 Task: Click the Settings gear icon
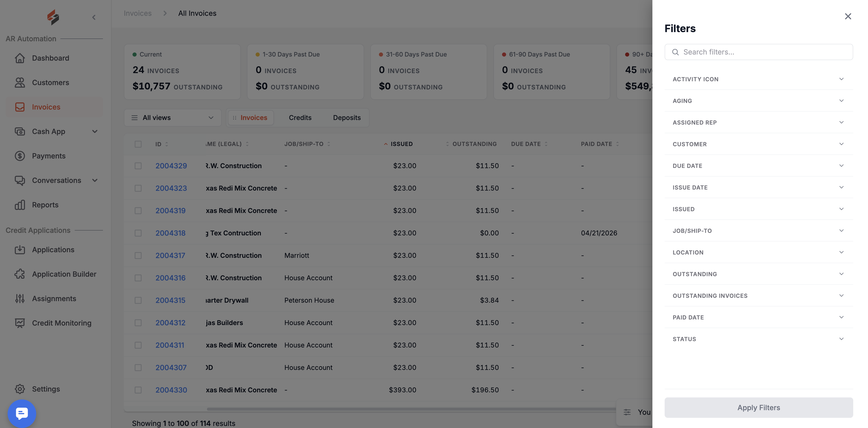click(x=20, y=389)
